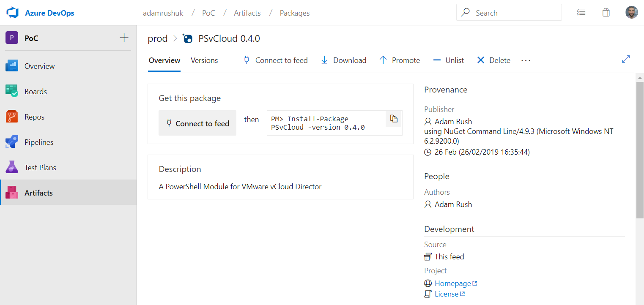Create a new project with the plus button

(x=124, y=38)
